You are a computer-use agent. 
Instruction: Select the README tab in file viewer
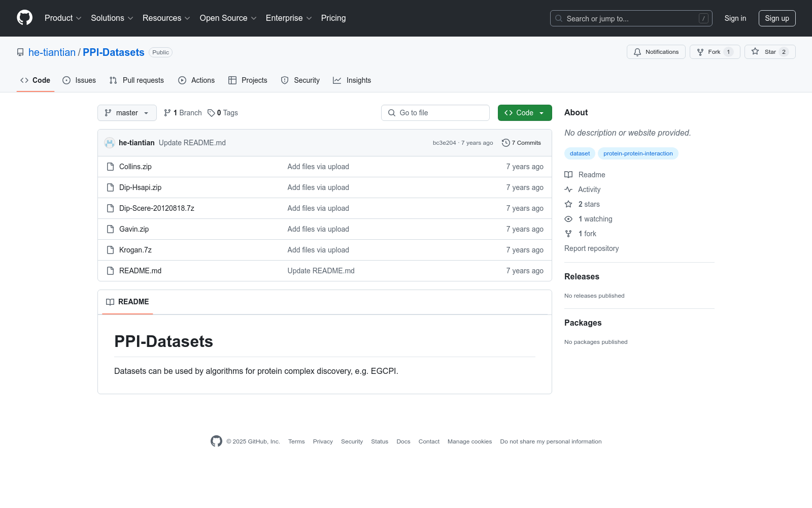coord(127,302)
